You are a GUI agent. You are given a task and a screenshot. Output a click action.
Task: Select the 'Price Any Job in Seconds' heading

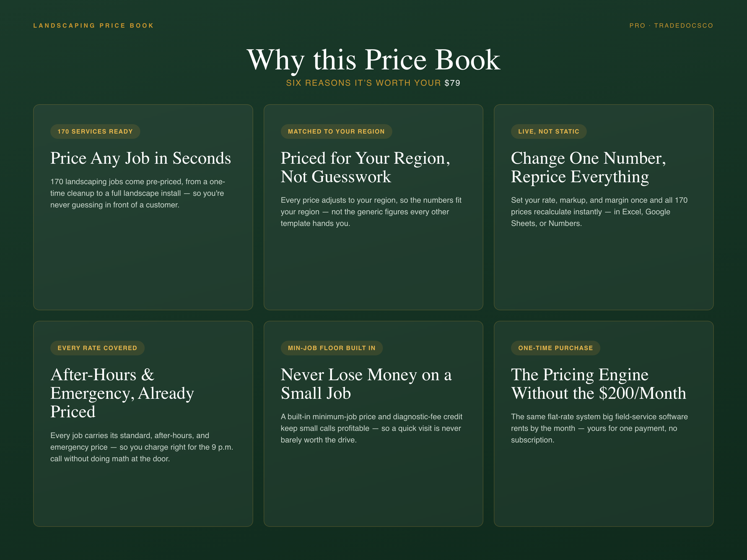coord(141,158)
